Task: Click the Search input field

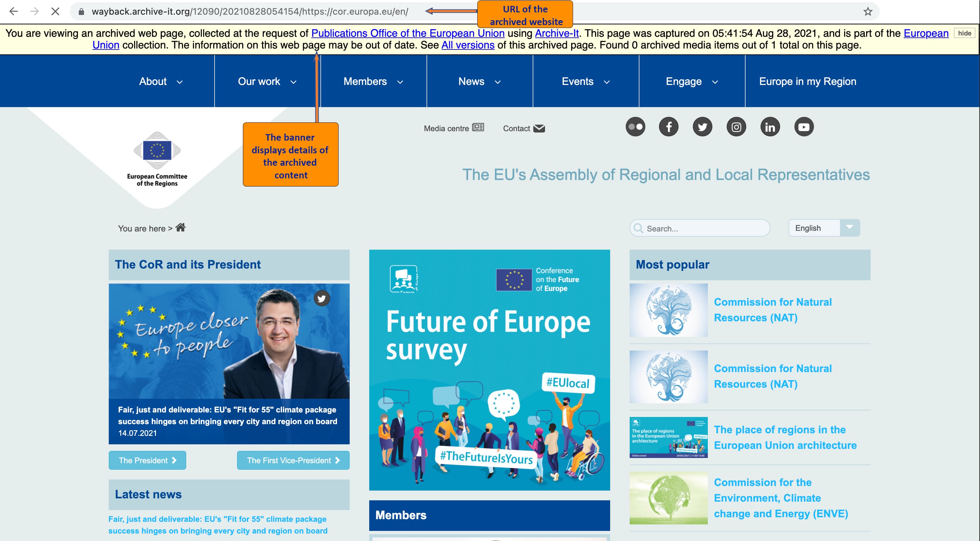Action: pos(704,228)
